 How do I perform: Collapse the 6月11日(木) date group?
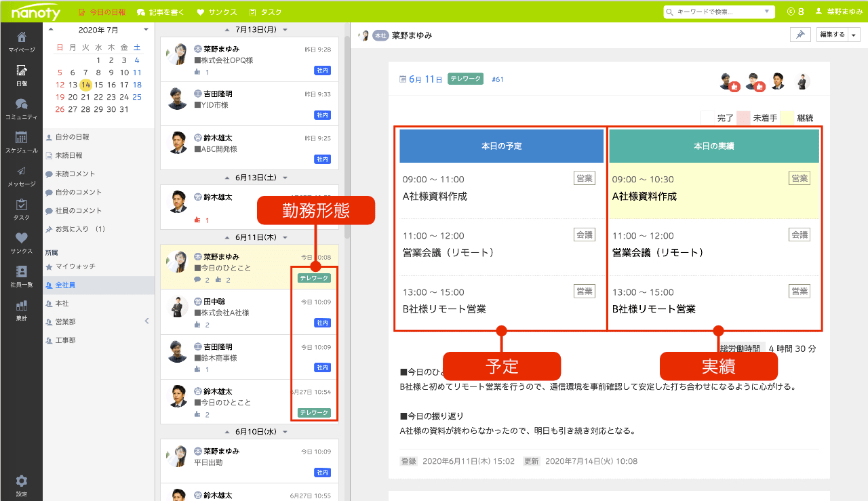click(x=285, y=237)
